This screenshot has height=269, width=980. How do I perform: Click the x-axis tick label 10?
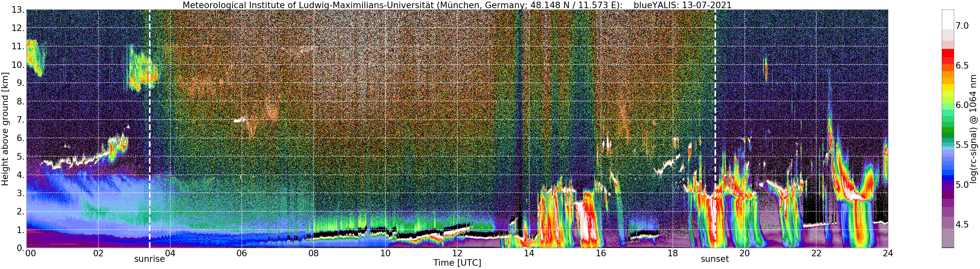(x=385, y=253)
